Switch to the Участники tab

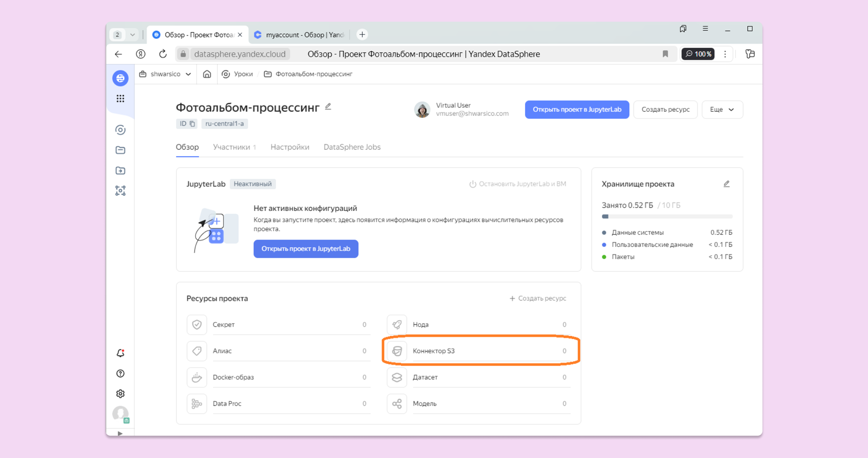click(234, 147)
